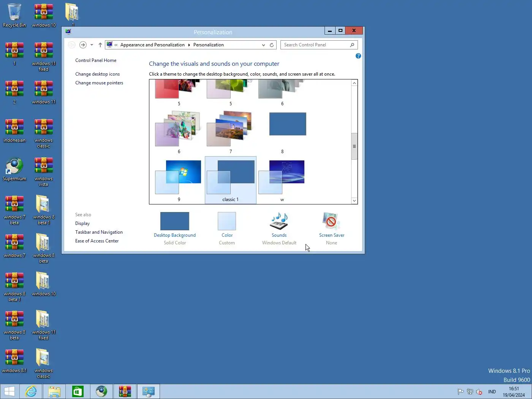Expand the breadcrumb chevrons before Appearance
The width and height of the screenshot is (532, 399).
click(116, 45)
